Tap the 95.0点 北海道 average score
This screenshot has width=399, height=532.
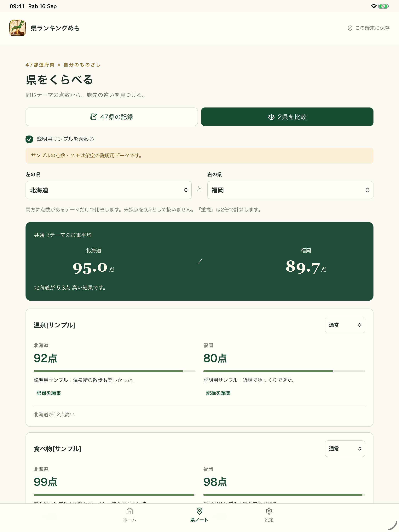(94, 268)
